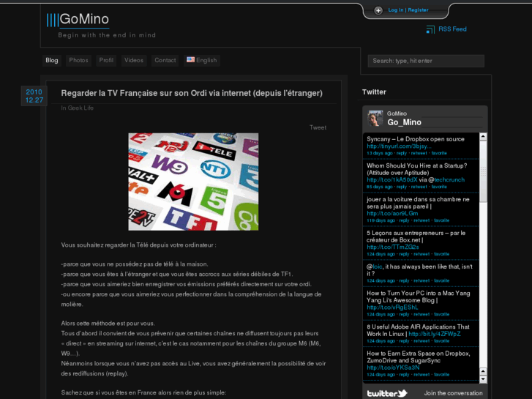Click the Twitter widget scroll up arrow
This screenshot has width=532, height=399.
tap(483, 137)
